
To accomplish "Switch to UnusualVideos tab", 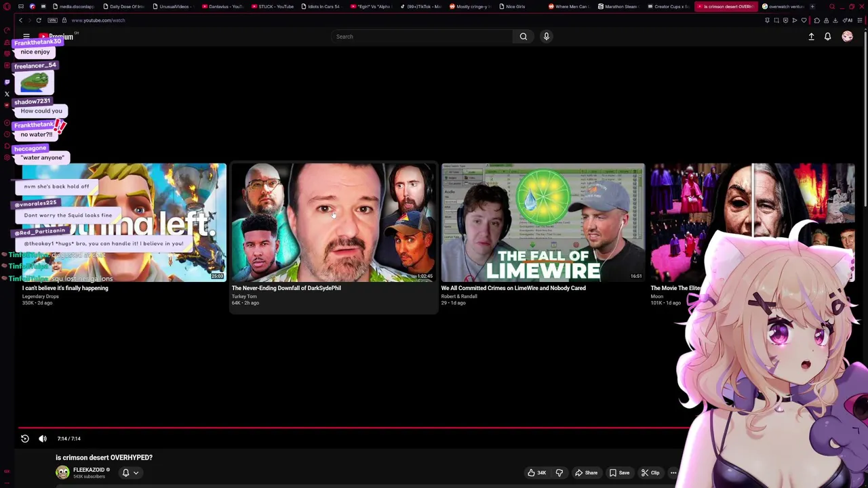I will coord(173,7).
